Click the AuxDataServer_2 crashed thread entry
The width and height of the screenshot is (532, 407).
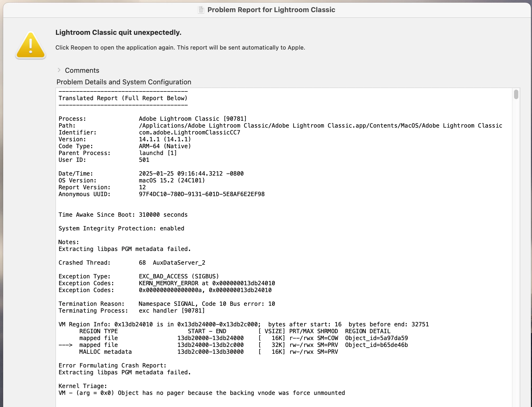point(179,263)
